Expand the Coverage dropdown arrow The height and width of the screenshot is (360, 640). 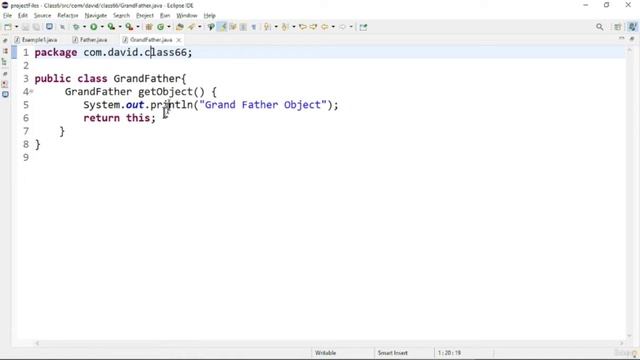click(120, 27)
